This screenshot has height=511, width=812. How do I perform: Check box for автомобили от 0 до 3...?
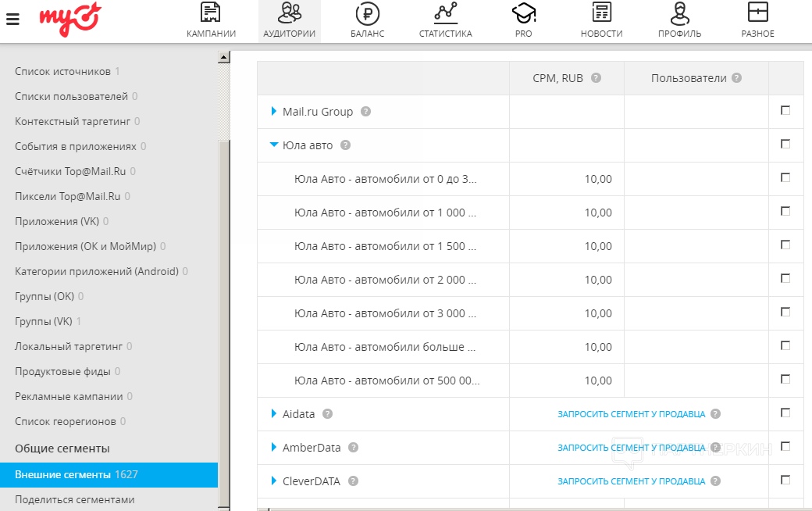[785, 178]
